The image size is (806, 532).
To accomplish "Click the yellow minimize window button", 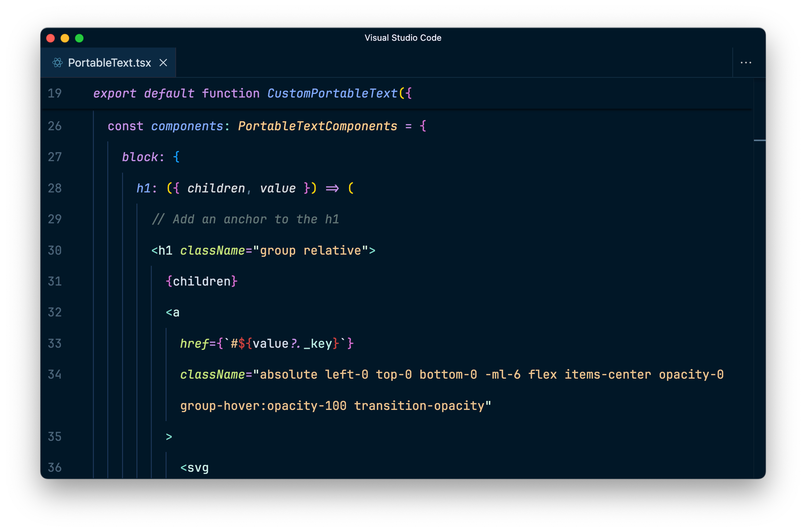I will (x=65, y=38).
